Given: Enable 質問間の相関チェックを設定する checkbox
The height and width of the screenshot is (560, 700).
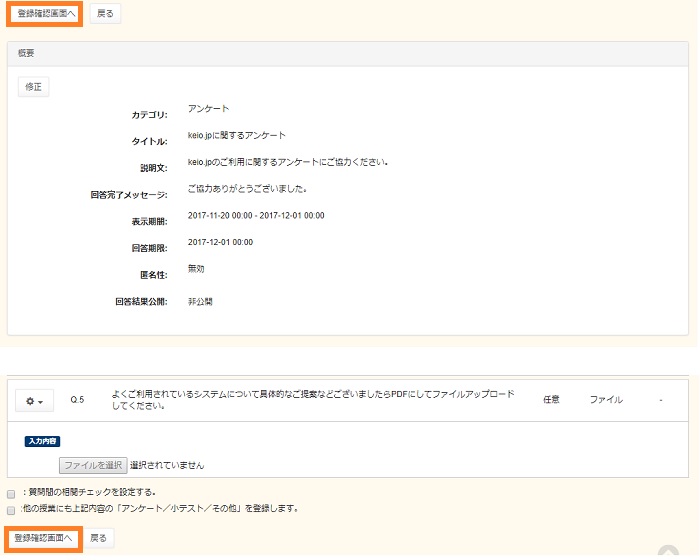Looking at the screenshot, I should click(x=11, y=493).
